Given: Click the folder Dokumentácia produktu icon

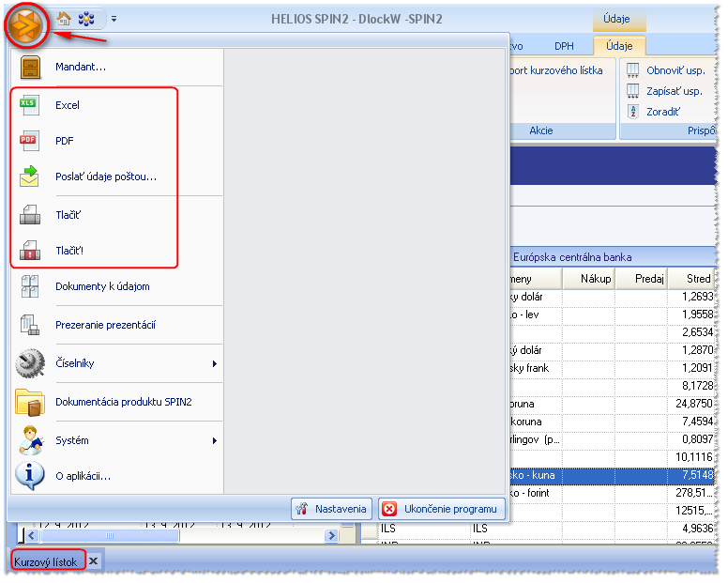Looking at the screenshot, I should coord(30,403).
